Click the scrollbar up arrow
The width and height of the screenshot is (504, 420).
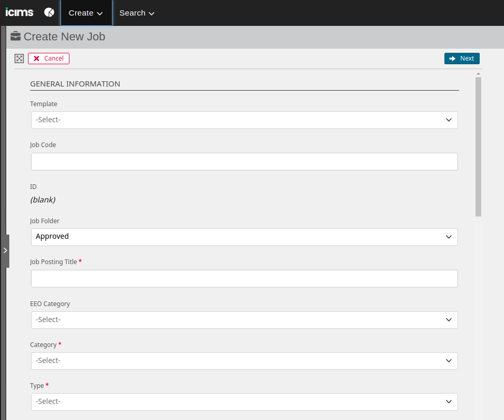pyautogui.click(x=478, y=74)
